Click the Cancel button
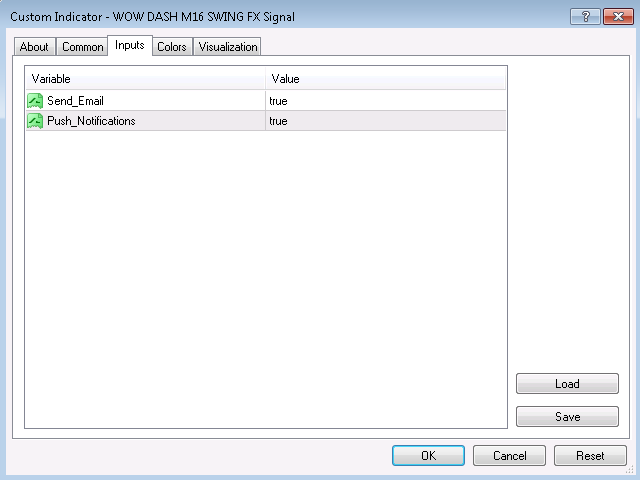Viewport: 640px width, 480px height. 509,456
